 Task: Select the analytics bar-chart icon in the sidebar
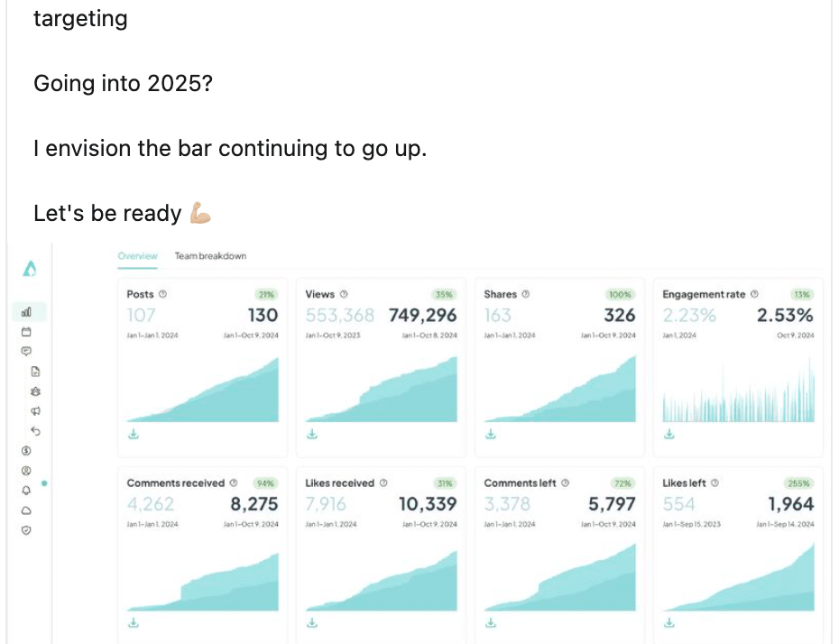(x=28, y=310)
